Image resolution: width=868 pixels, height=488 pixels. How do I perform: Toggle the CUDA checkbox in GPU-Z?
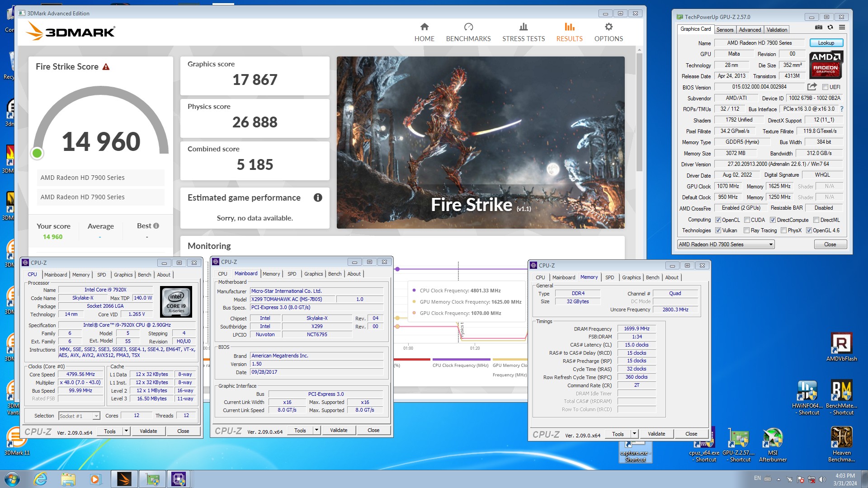click(x=747, y=220)
